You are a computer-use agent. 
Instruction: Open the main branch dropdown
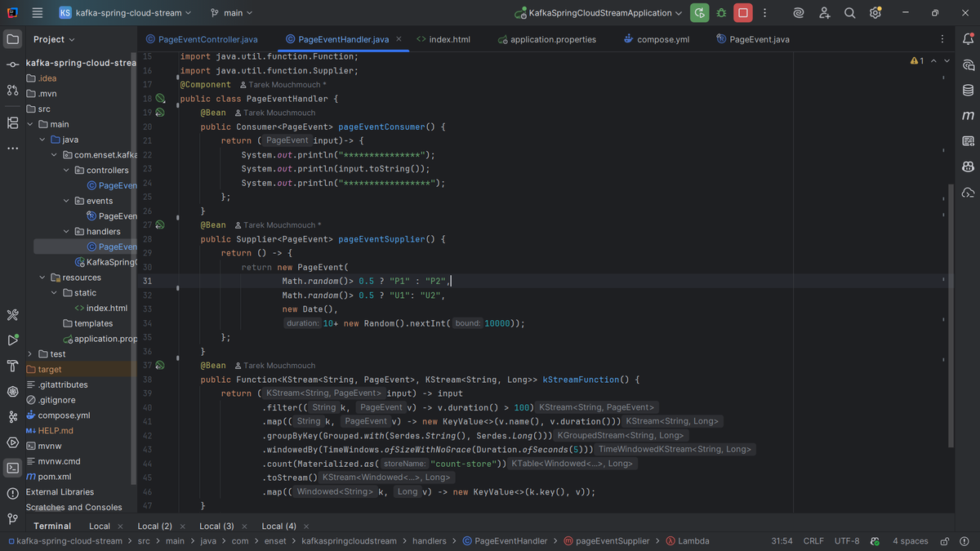(x=232, y=13)
